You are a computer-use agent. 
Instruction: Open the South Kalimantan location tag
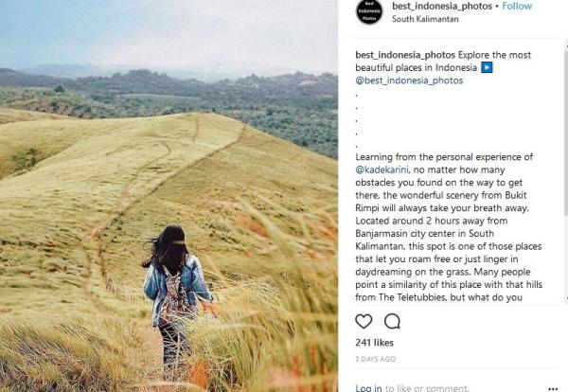click(426, 19)
